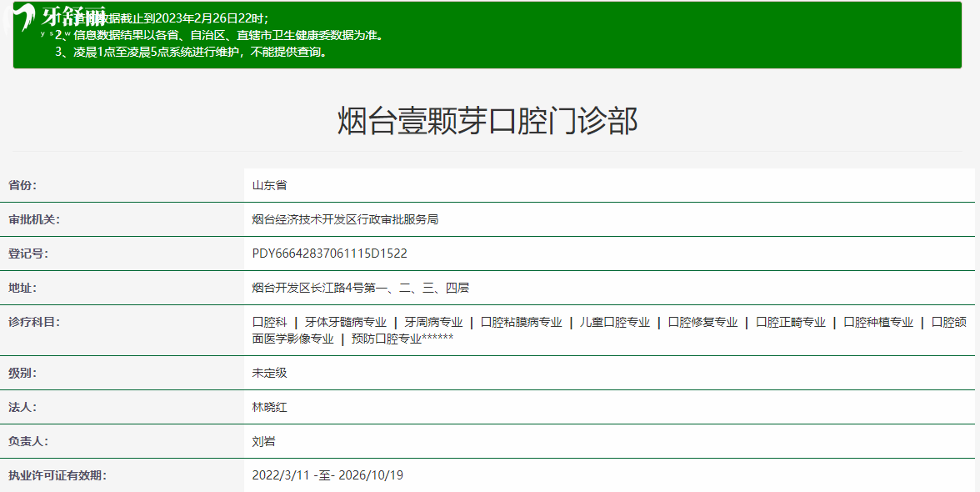This screenshot has width=980, height=492.
Task: Click the legal person name 林晓红
Action: [x=269, y=407]
